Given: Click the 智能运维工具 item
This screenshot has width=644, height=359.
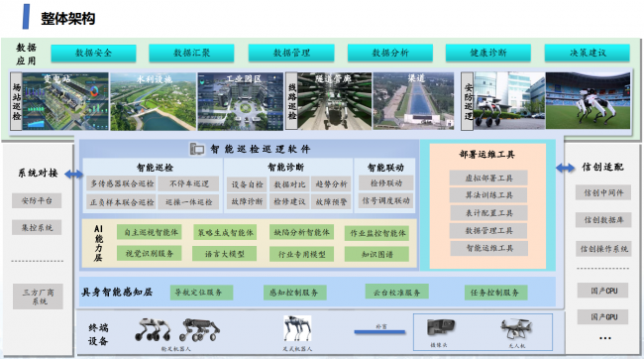Looking at the screenshot, I should click(489, 248).
